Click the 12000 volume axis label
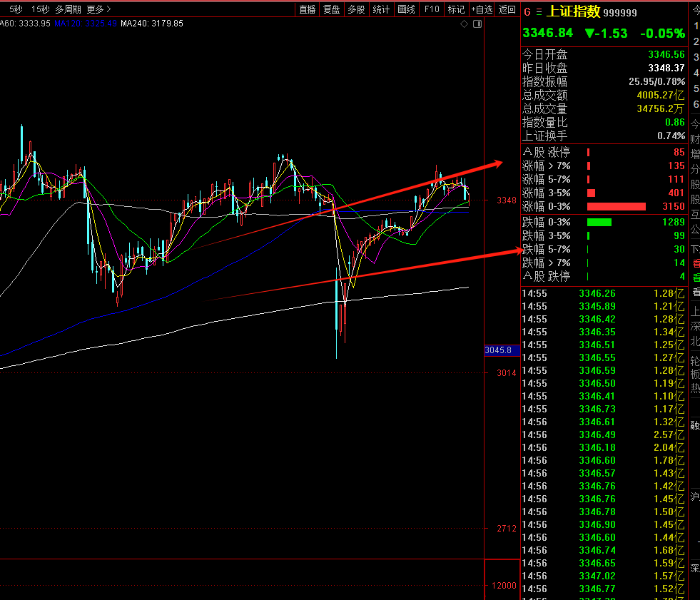Viewport: 700px width, 600px height. pos(504,585)
